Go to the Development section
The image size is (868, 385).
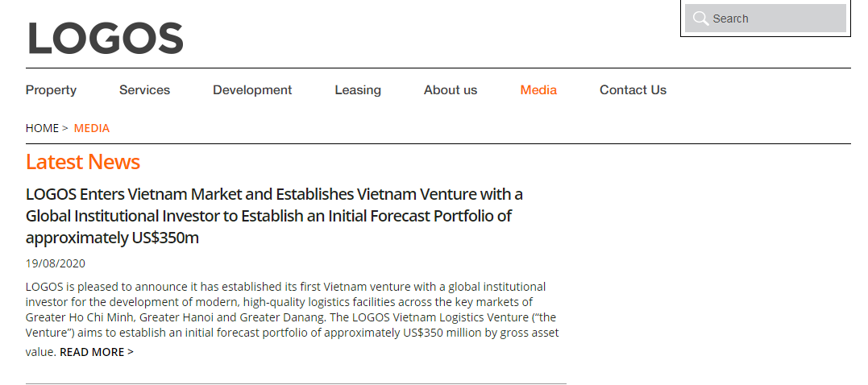[x=252, y=89]
